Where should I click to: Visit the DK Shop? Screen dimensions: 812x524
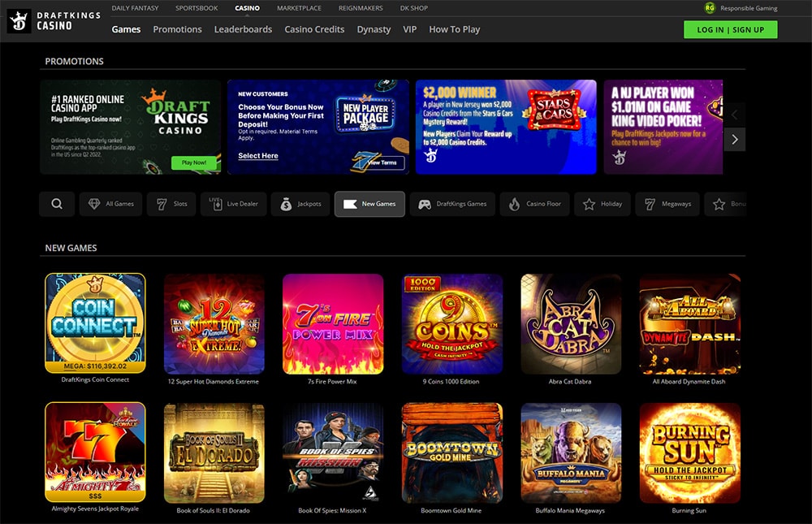[414, 8]
